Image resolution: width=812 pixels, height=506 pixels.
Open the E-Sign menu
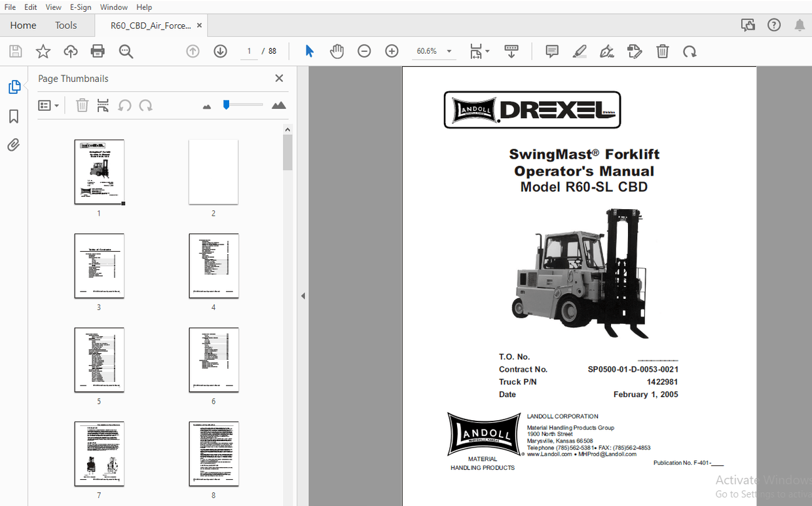80,7
